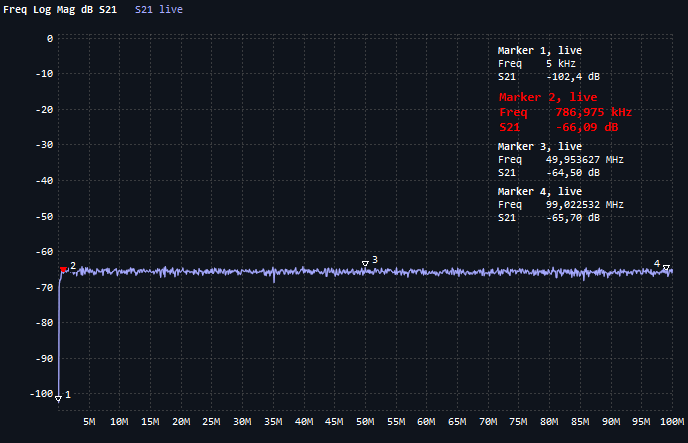688x443 pixels.
Task: Click the '-10' Y-axis label
Action: 44,74
